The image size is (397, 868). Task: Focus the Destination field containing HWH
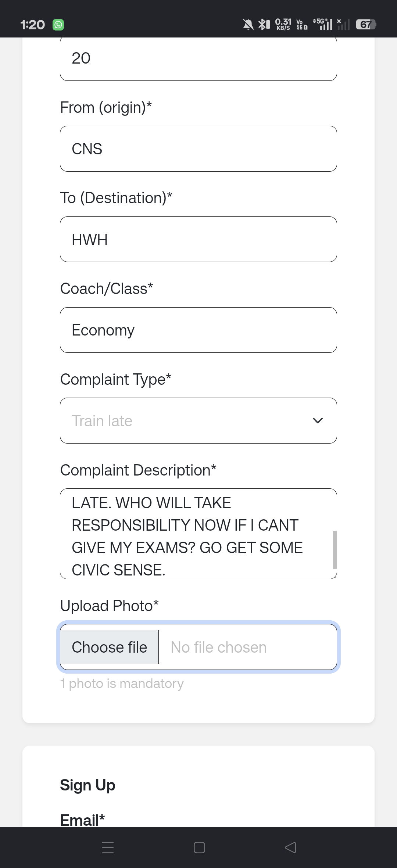198,239
